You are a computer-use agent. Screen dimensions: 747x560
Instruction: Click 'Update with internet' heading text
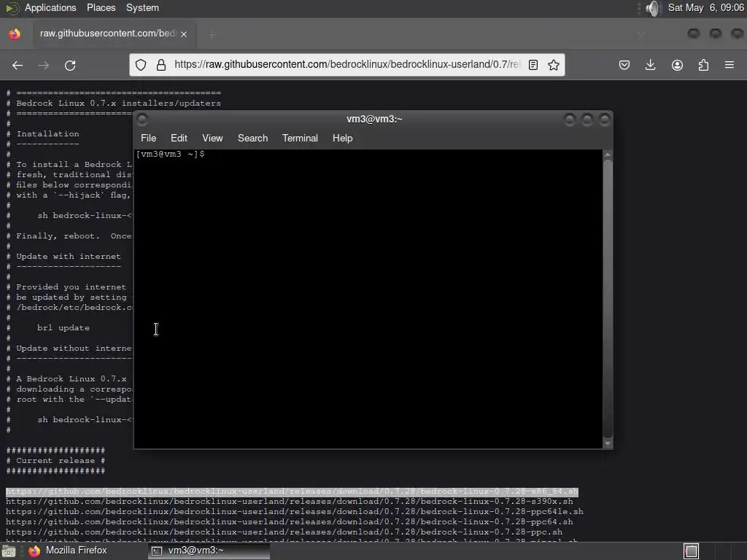(x=69, y=256)
